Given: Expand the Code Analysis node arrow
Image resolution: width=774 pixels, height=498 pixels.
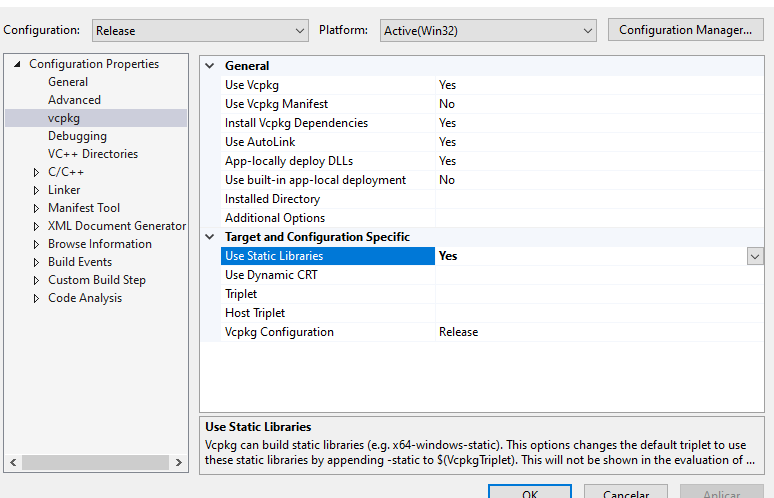Looking at the screenshot, I should click(x=37, y=299).
